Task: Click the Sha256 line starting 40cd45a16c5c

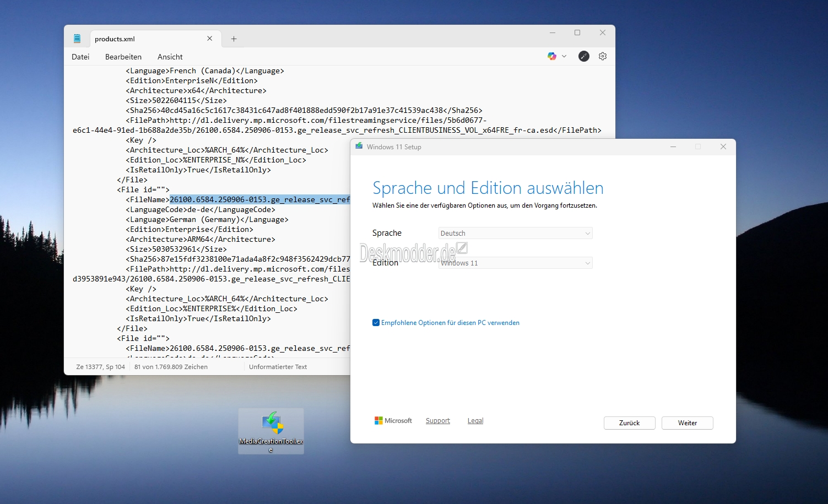Action: (304, 110)
